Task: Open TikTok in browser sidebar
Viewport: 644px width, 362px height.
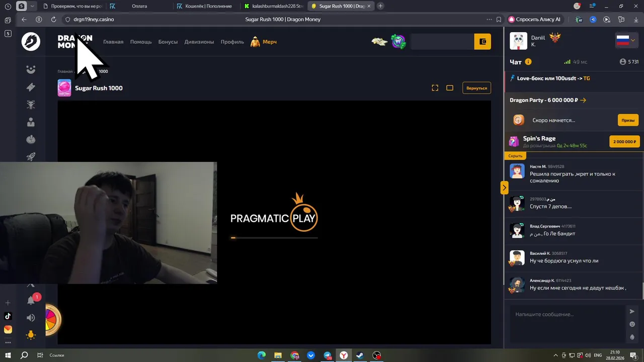Action: point(8,316)
